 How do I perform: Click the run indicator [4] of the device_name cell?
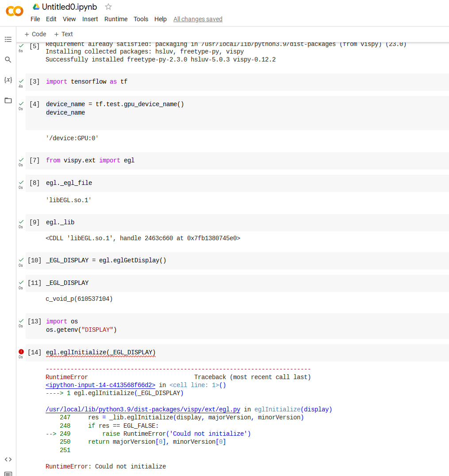point(35,104)
